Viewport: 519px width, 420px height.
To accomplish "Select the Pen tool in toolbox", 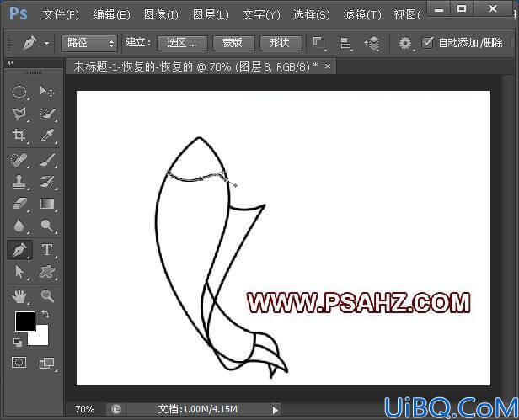I will (x=20, y=250).
